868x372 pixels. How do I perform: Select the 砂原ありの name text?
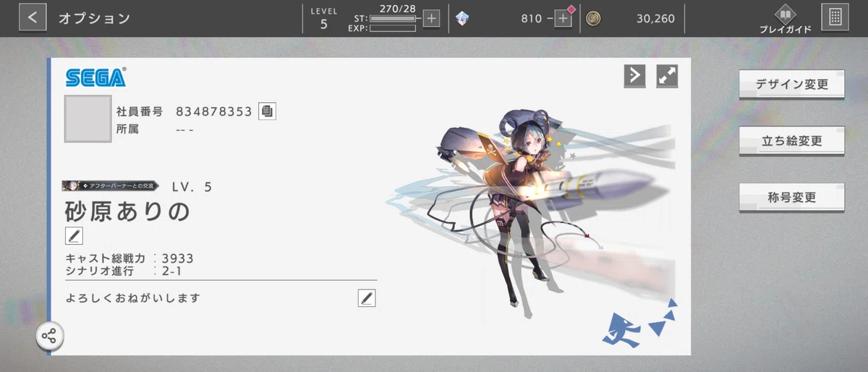127,210
